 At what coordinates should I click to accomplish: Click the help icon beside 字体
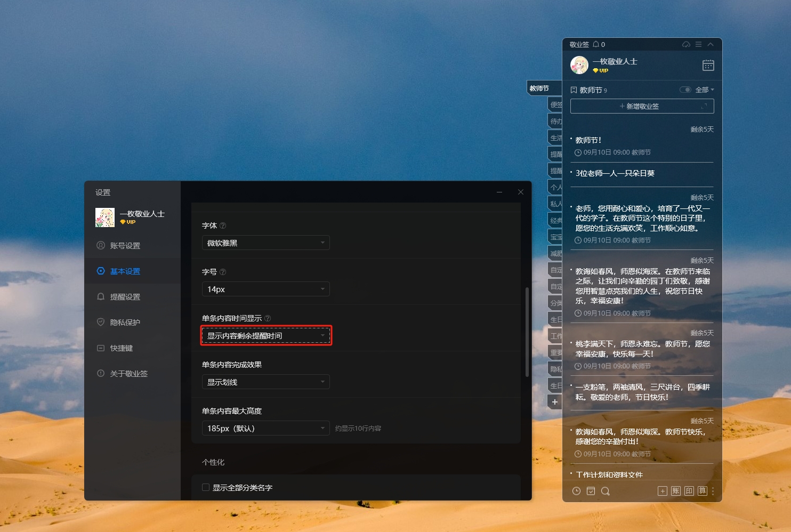click(x=223, y=225)
